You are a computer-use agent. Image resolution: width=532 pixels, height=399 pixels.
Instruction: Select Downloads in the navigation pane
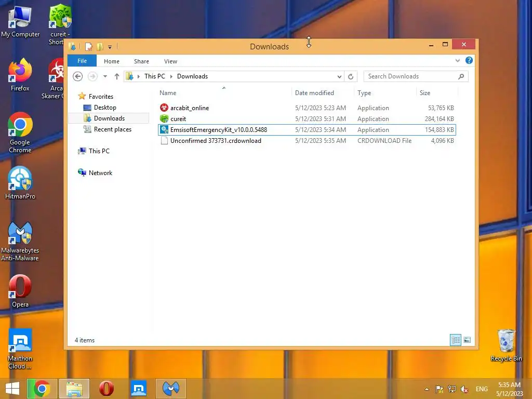click(109, 118)
